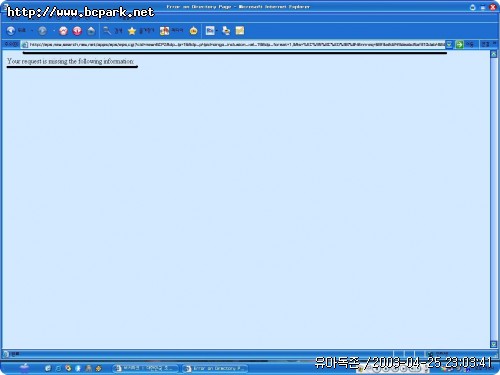
Task: Click the vertical scrollbar up arrow
Action: 494,54
